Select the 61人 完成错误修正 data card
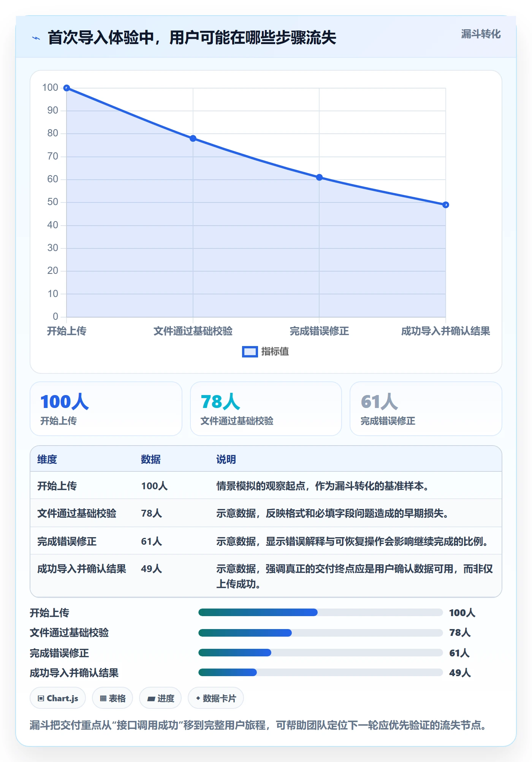Screen dimensions: 532x762 (426, 409)
